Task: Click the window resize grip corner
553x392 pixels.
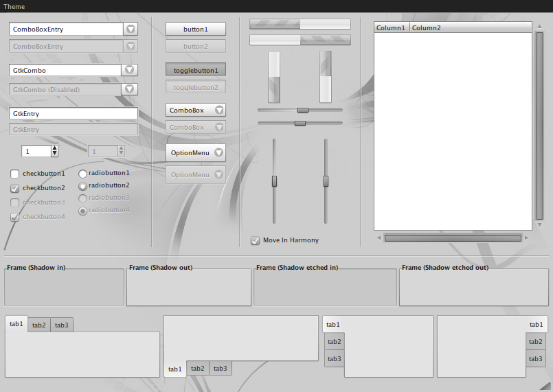Action: (546, 387)
